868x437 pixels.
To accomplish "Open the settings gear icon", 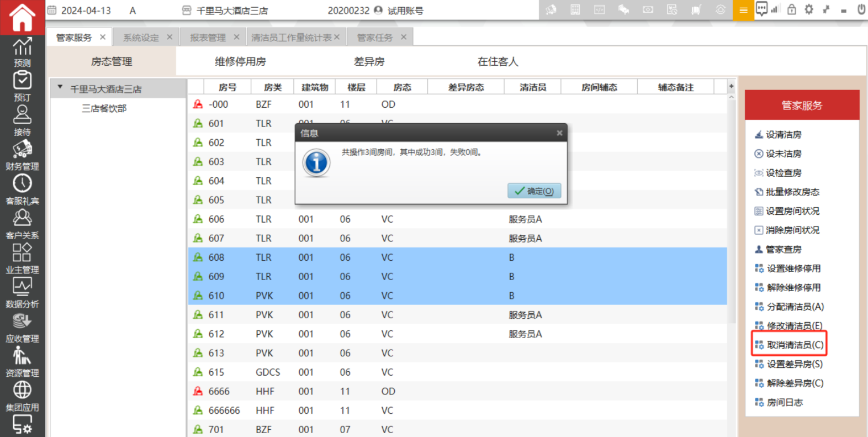I will pyautogui.click(x=809, y=9).
